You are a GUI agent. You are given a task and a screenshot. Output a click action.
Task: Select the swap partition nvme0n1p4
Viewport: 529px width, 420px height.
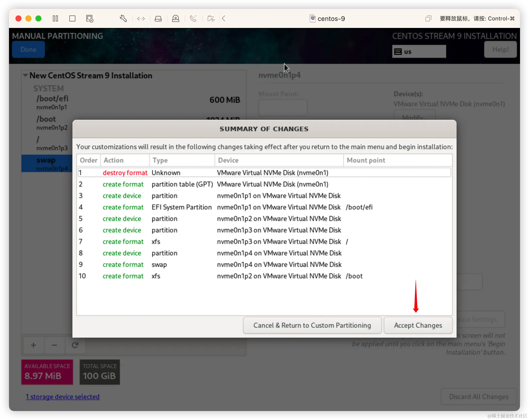point(46,163)
